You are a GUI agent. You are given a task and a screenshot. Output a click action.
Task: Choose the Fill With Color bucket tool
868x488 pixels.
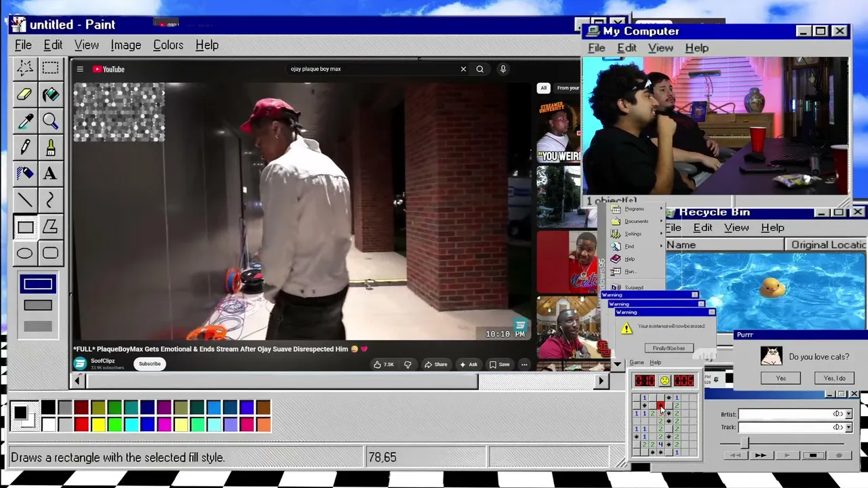[50, 94]
